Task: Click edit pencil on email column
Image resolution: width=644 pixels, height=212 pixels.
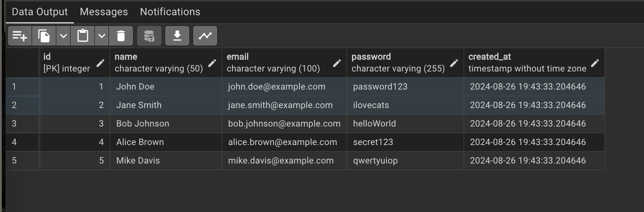Action: pyautogui.click(x=337, y=63)
